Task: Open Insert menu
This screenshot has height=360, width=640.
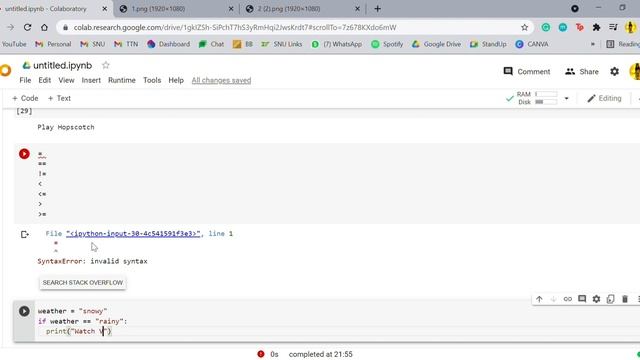Action: tap(91, 80)
